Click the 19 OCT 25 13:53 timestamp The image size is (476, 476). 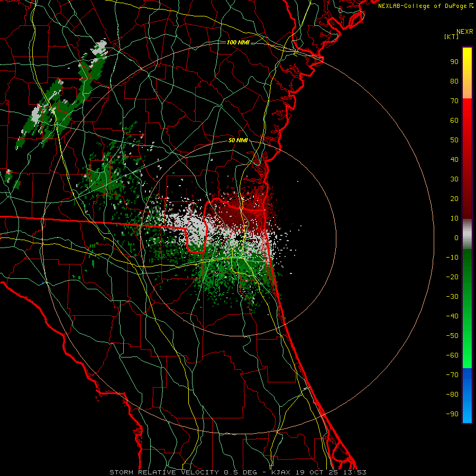pos(330,472)
